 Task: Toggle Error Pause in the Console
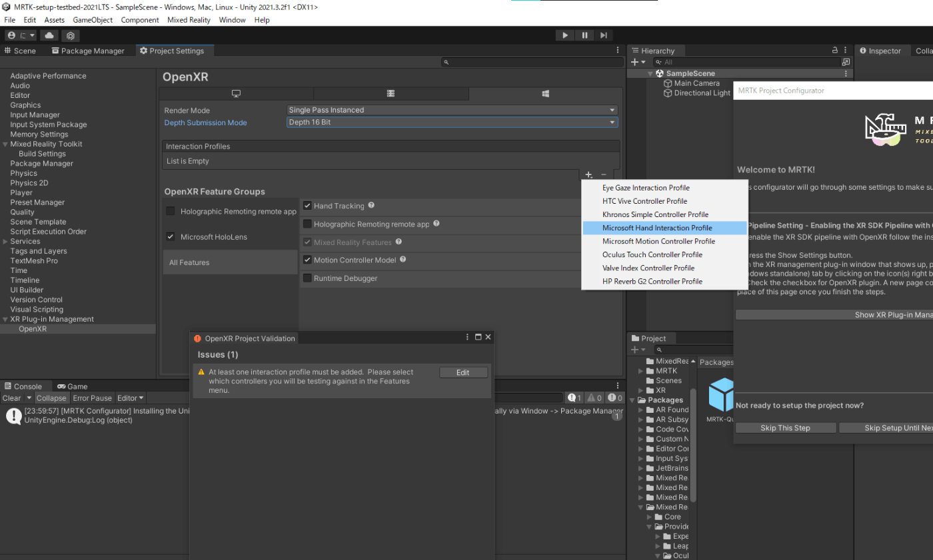(x=93, y=398)
